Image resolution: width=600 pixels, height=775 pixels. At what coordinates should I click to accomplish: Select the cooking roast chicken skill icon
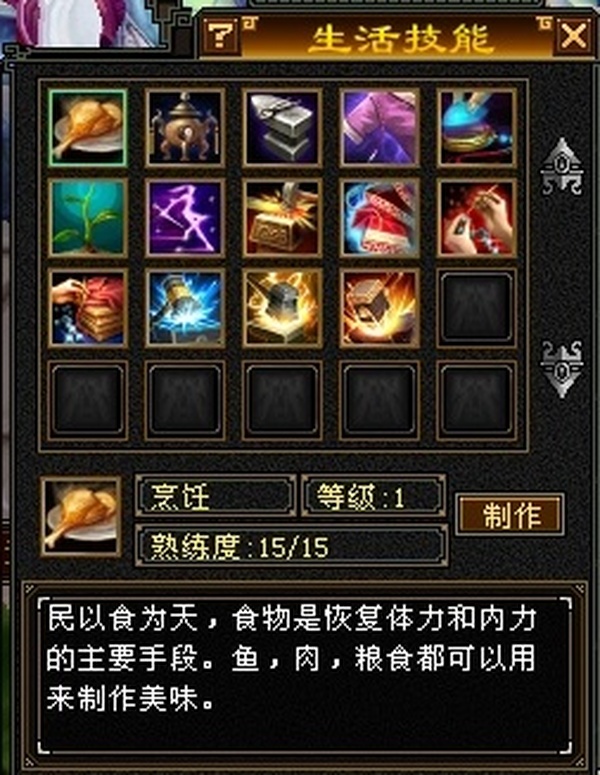(x=88, y=128)
